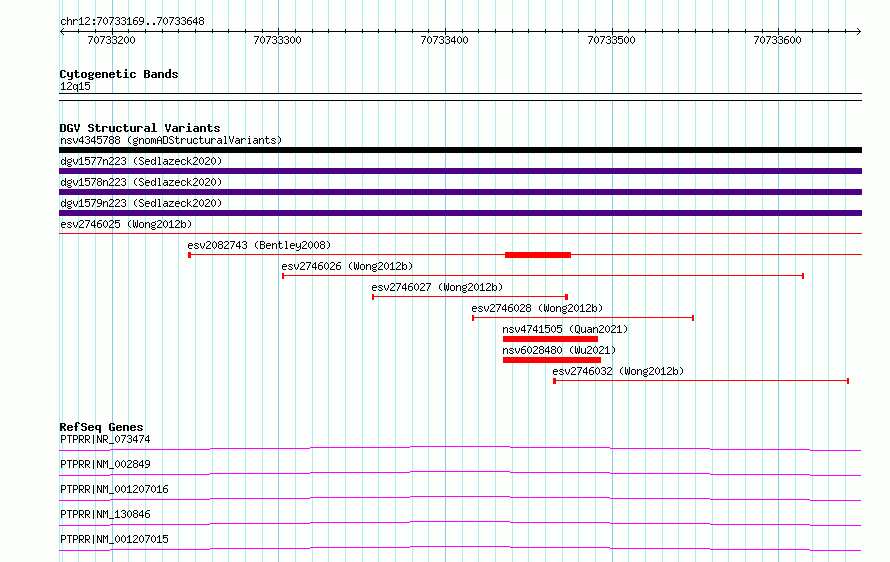Click the red bar under nsv6028480
890x562 pixels.
[552, 360]
